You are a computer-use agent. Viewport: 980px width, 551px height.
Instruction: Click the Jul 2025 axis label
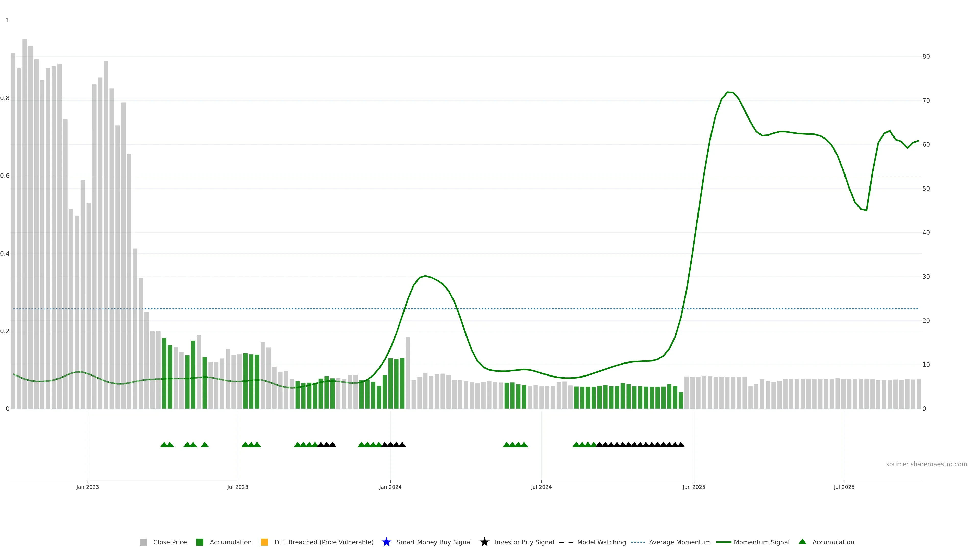coord(844,487)
